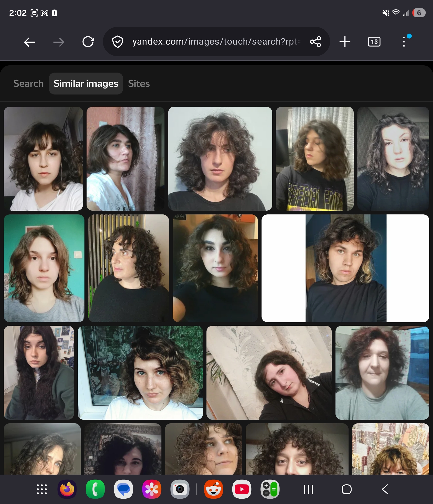Open a new tab with plus
Image resolution: width=433 pixels, height=504 pixels.
[345, 42]
